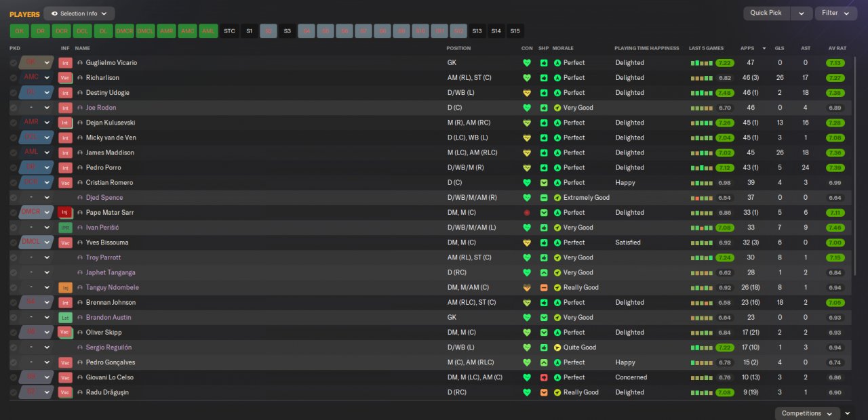Click Yves Bissouma's yellow condition heart
Screen dimensions: 868x420
pyautogui.click(x=527, y=243)
